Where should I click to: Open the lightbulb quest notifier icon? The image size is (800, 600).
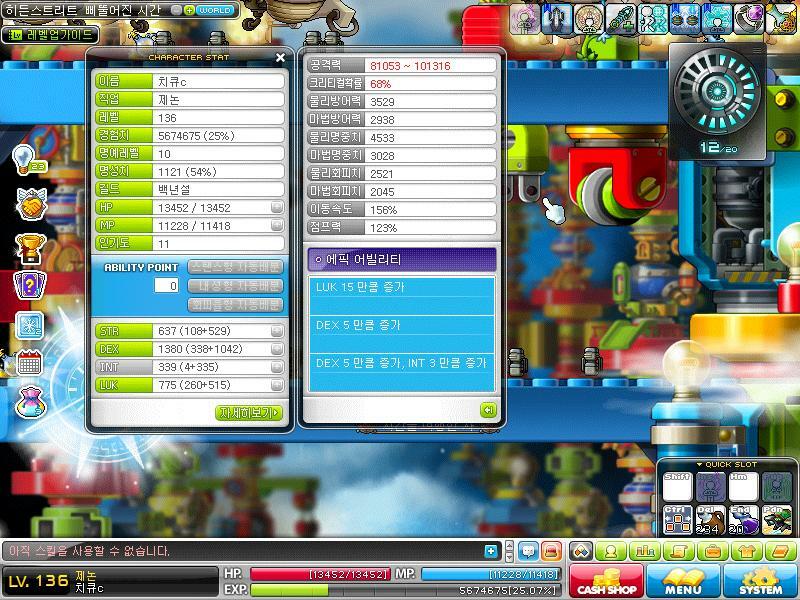click(29, 160)
